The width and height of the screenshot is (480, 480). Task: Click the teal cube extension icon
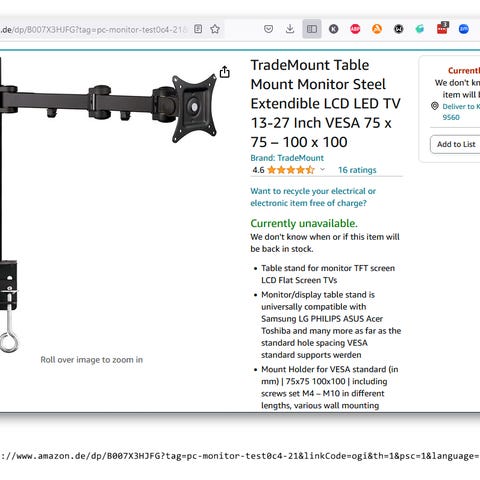pos(420,29)
